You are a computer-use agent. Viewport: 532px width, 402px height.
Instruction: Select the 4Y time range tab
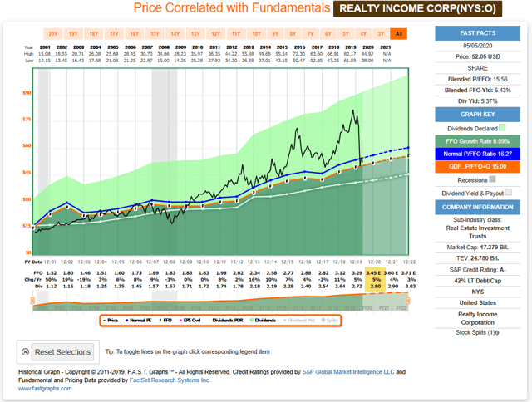tap(363, 34)
